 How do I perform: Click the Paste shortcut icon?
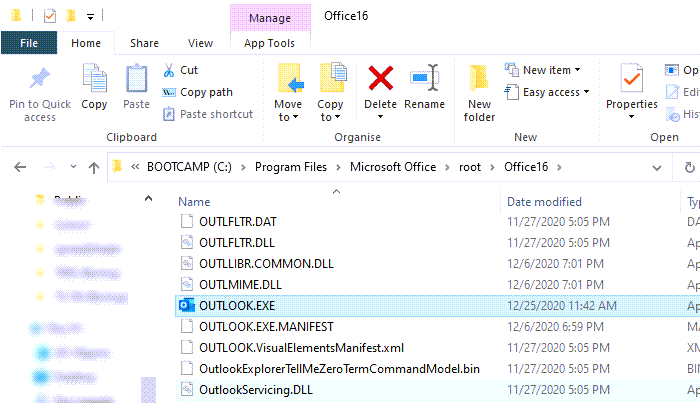click(168, 114)
